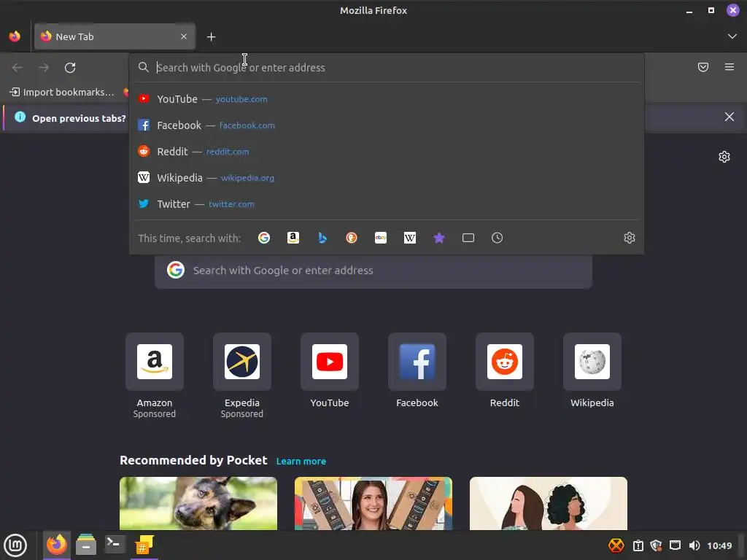Expand the list all tabs chevron
This screenshot has height=560, width=747.
732,36
